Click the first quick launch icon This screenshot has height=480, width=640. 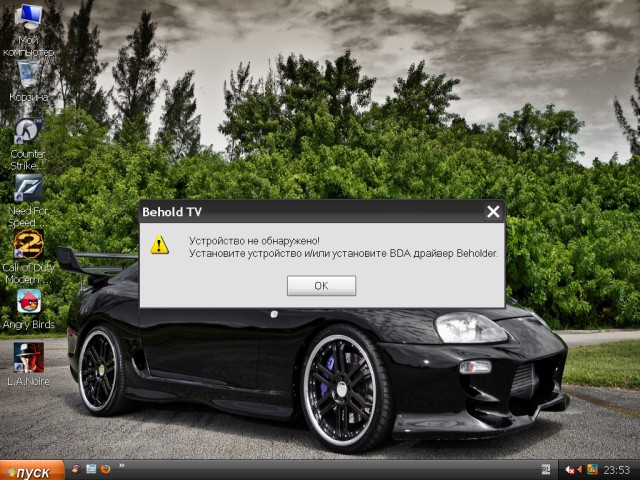click(x=76, y=468)
